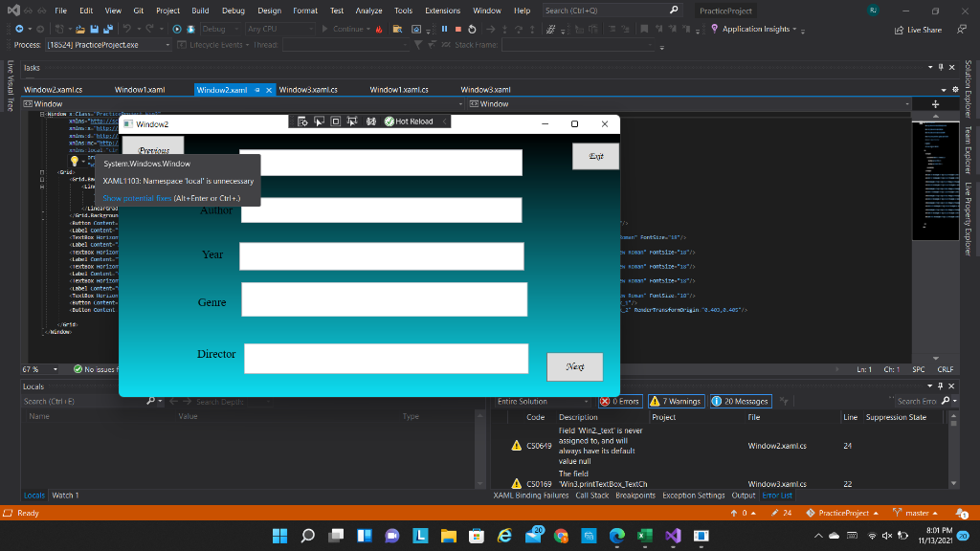Click Display Layout Adorners icon in debug toolbar
The image size is (980, 551).
point(336,121)
